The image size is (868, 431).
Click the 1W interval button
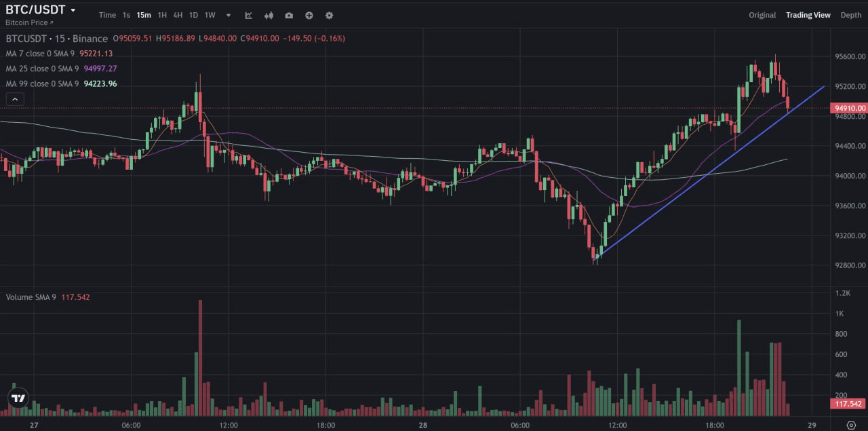pos(210,14)
